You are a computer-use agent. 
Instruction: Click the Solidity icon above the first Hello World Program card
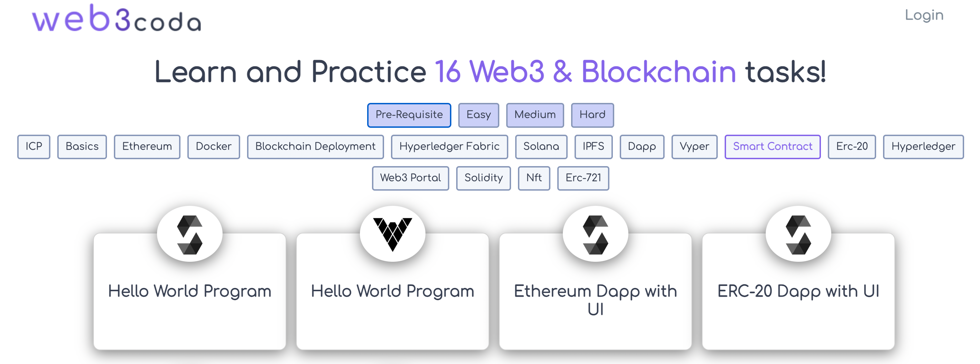190,234
